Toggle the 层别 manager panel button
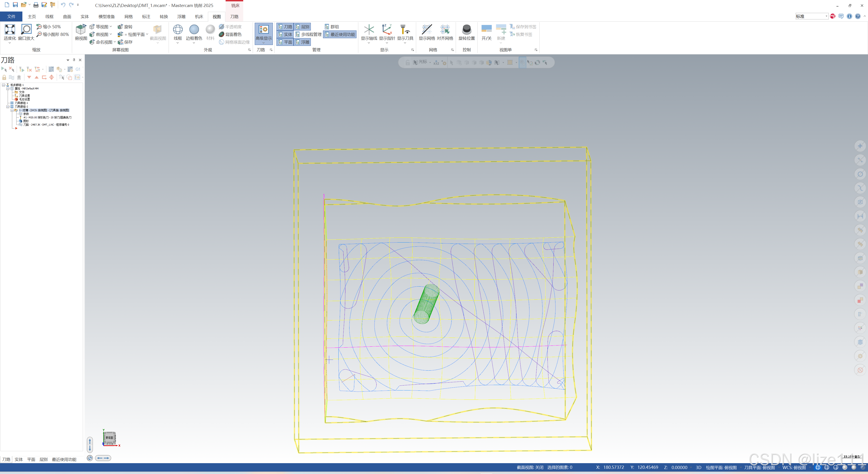The image size is (868, 474). pos(302,27)
